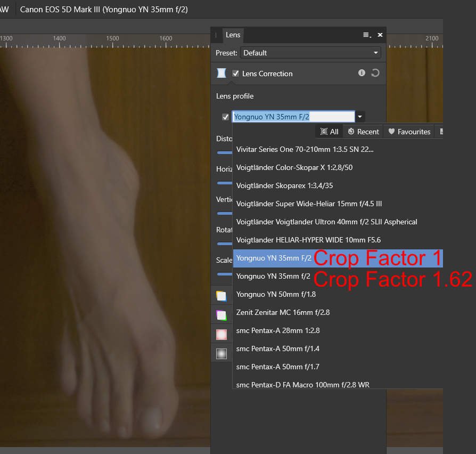The height and width of the screenshot is (454, 476).
Task: Switch to the Lens panel tab
Action: click(233, 35)
